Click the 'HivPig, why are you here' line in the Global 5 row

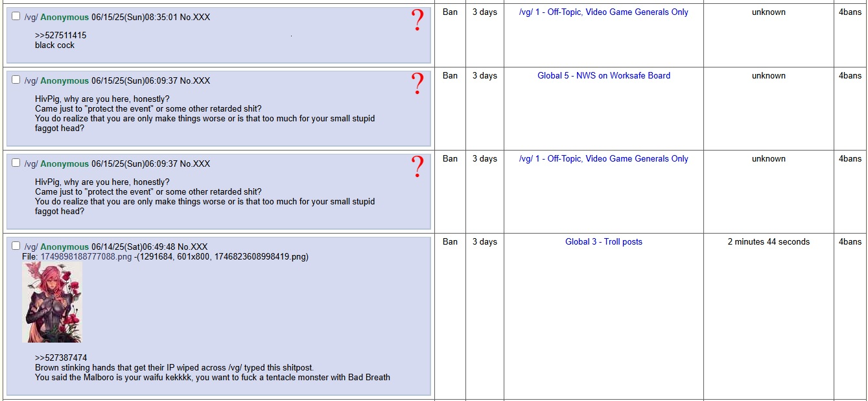point(102,99)
